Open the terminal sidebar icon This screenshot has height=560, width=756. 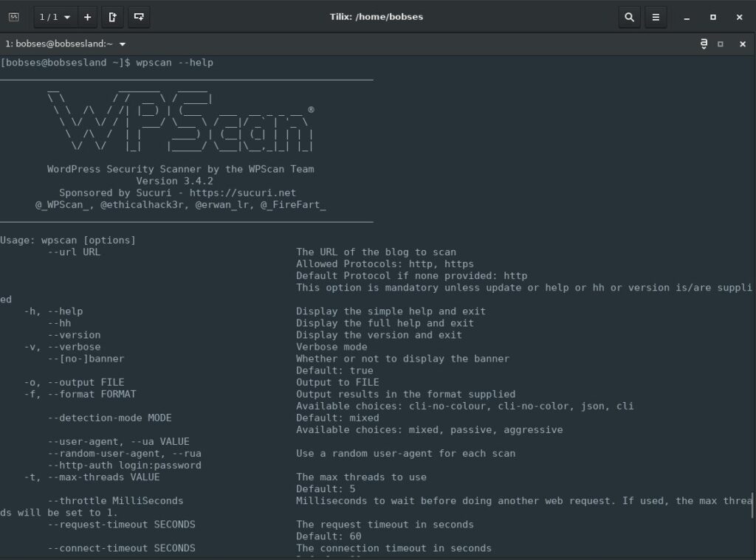point(14,17)
